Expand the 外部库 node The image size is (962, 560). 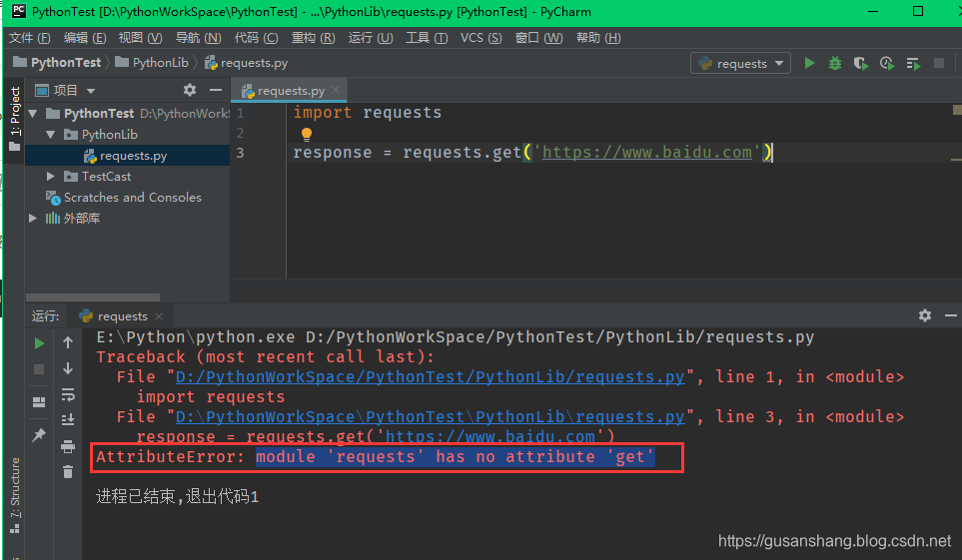click(x=33, y=218)
